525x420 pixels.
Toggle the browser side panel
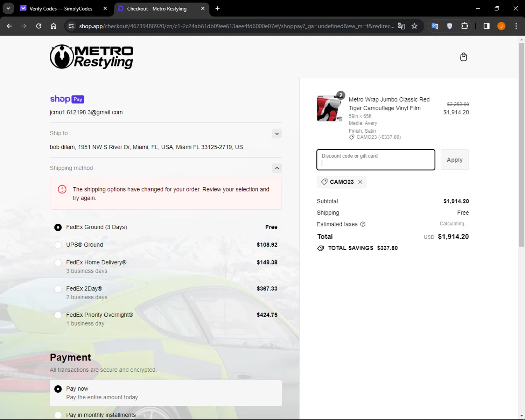pos(486,26)
